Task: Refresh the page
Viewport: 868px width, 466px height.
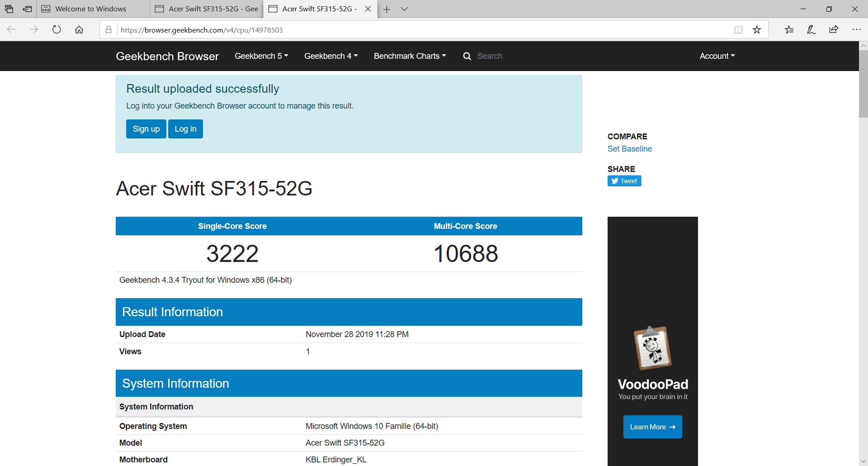Action: (x=57, y=30)
